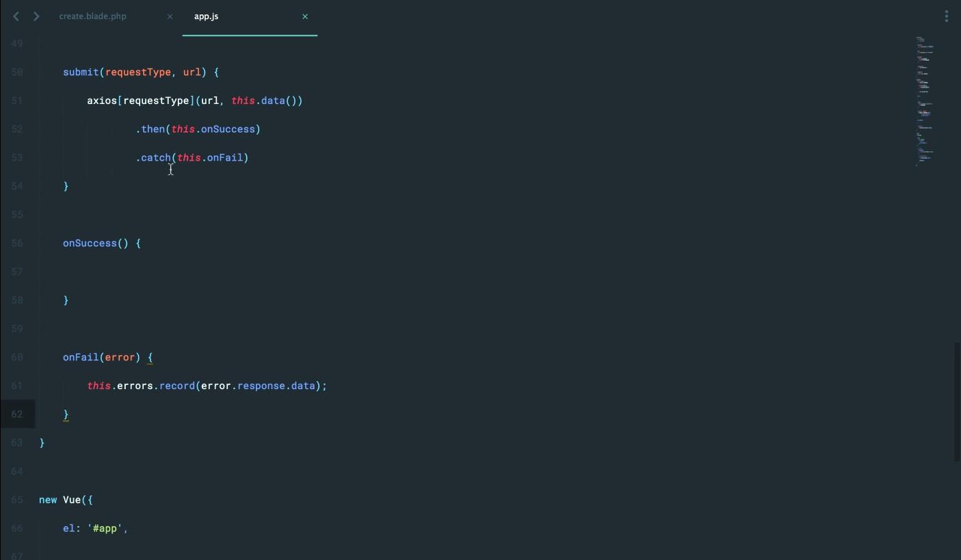This screenshot has height=560, width=961.
Task: Click line number 65 in gutter
Action: (x=17, y=500)
